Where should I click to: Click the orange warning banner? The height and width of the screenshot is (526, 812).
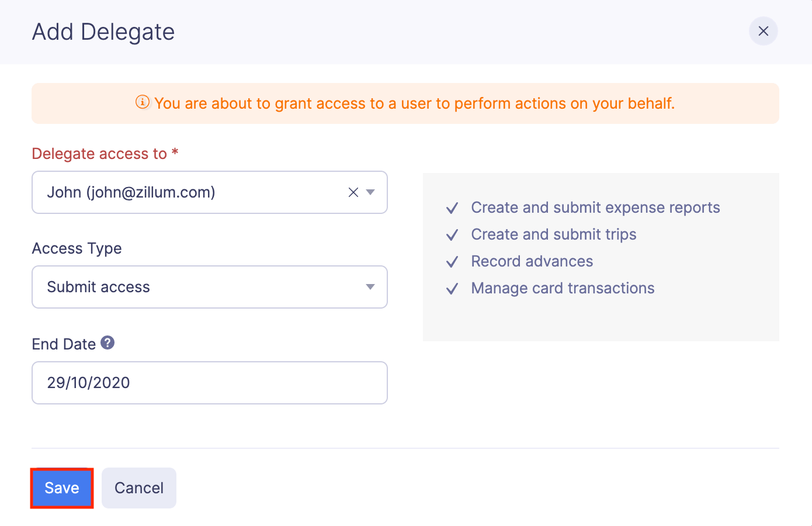click(405, 103)
